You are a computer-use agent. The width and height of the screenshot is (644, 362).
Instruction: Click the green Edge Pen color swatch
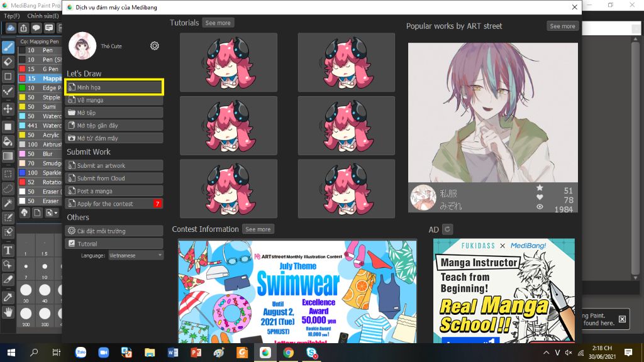point(22,88)
